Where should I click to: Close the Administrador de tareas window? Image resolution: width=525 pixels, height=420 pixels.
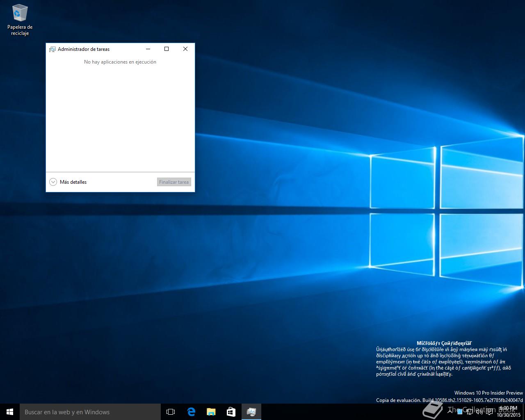point(185,49)
